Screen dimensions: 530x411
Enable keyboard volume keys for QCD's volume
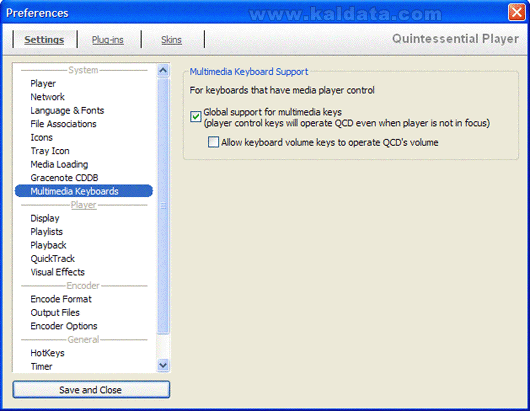pyautogui.click(x=213, y=142)
